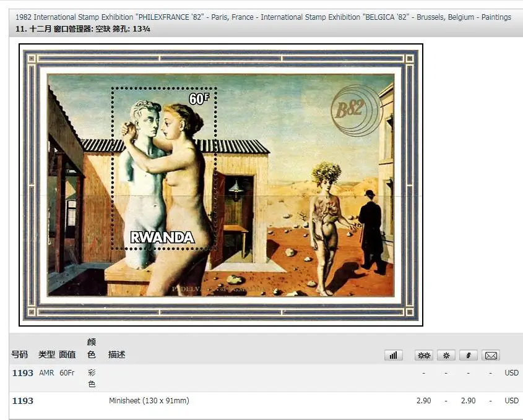Click the 描述 column header
This screenshot has height=420, width=523.
[x=116, y=354]
